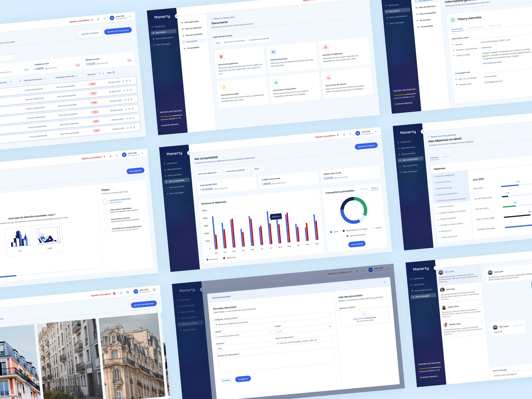Expand John DOE user menu on Ma comptabilité screen

click(376, 131)
